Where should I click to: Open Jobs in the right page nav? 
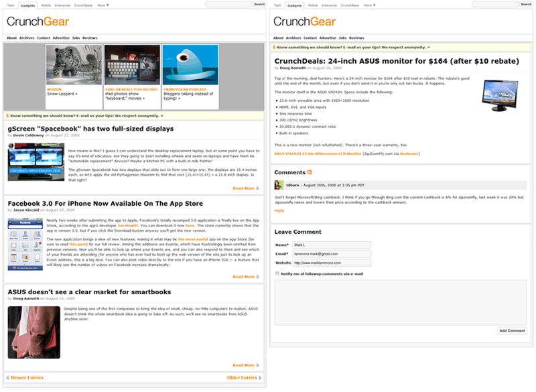point(342,38)
